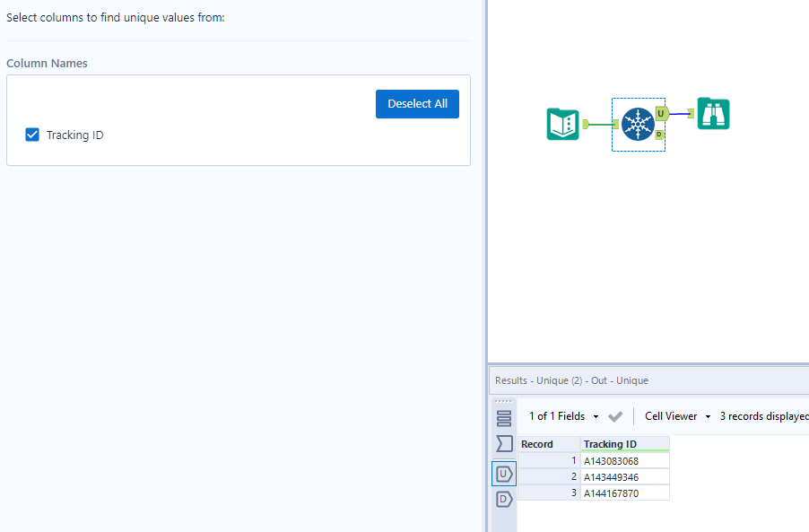Show Unique output via the U sidebar icon

click(x=504, y=474)
